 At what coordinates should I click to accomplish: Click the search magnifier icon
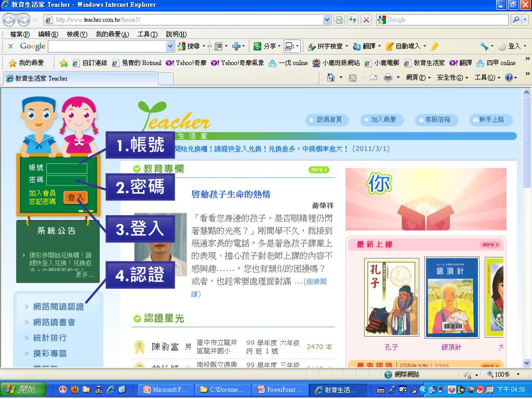coord(516,20)
